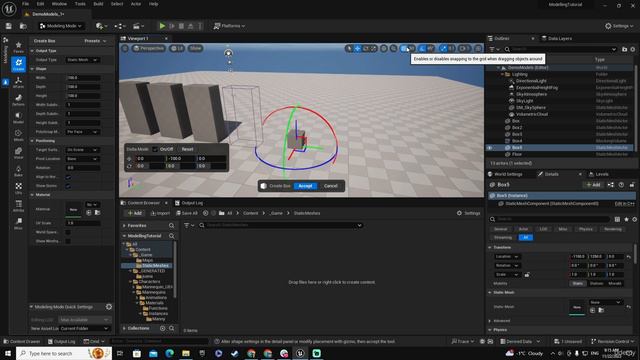This screenshot has height=360, width=640.
Task: Click the Save current level icon
Action: coord(9,26)
